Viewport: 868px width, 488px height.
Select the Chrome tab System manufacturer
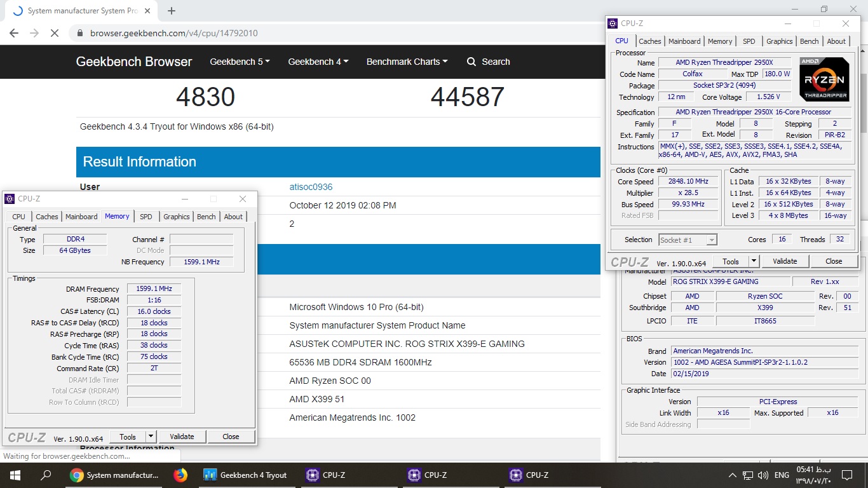(81, 11)
